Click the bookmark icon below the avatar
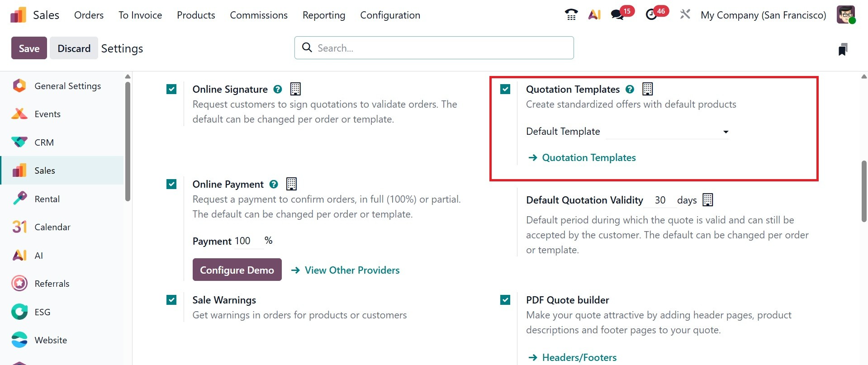The width and height of the screenshot is (868, 365). pos(842,49)
